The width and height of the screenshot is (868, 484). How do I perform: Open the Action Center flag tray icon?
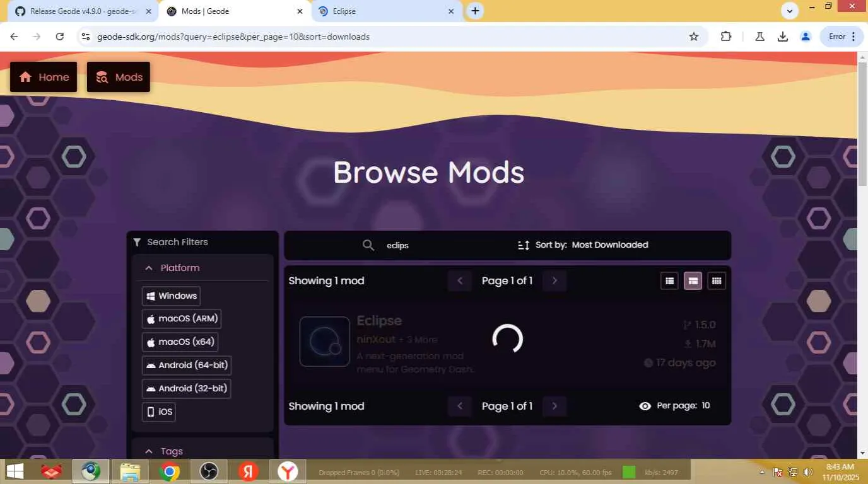(778, 472)
